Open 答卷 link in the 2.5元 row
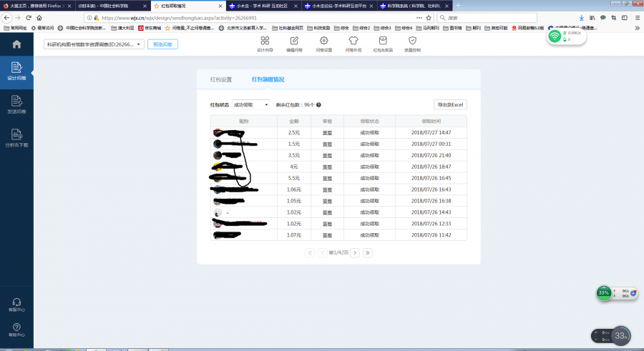This screenshot has width=644, height=351. [327, 132]
